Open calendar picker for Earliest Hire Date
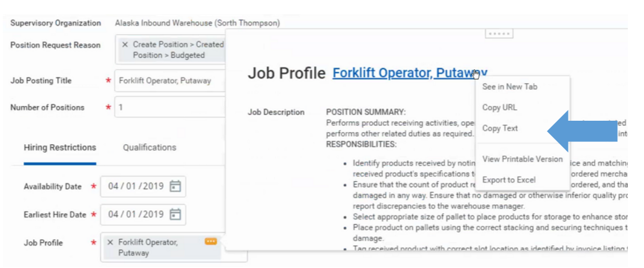Viewport: 644px width, 268px height. point(175,214)
